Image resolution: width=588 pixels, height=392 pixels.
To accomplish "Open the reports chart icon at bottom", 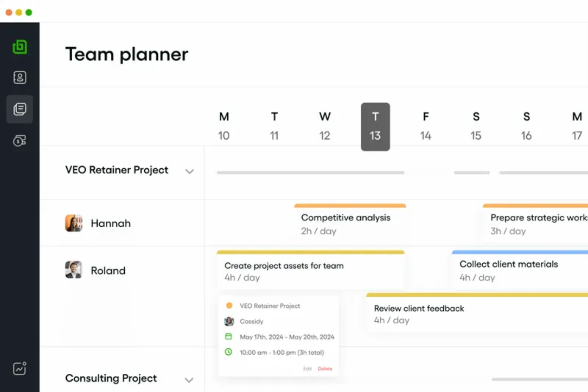I will click(x=19, y=368).
